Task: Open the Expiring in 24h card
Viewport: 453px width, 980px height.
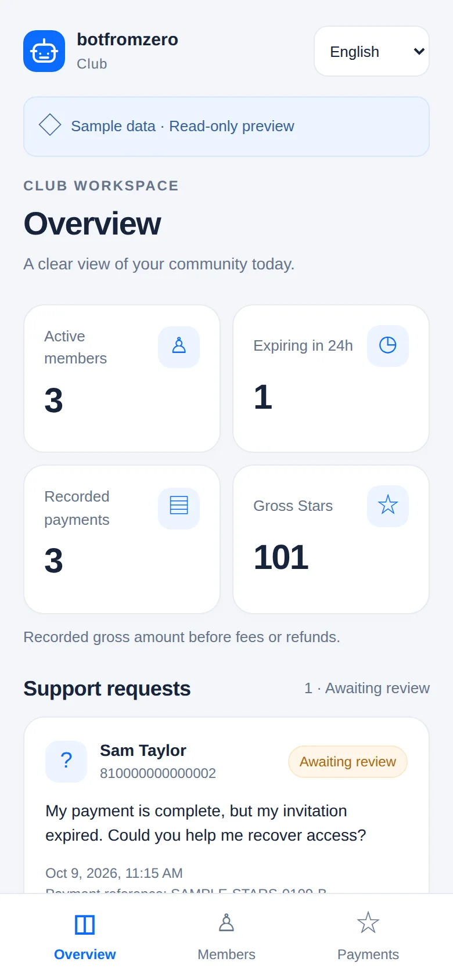Action: (x=331, y=379)
